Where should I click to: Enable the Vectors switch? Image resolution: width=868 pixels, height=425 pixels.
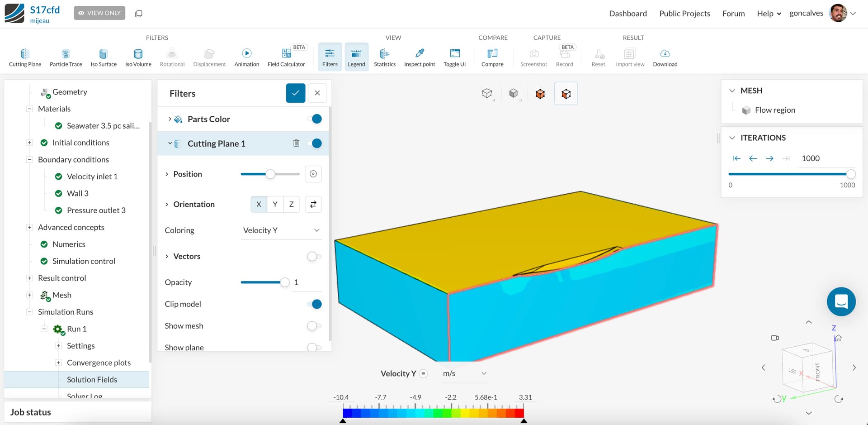pos(314,257)
